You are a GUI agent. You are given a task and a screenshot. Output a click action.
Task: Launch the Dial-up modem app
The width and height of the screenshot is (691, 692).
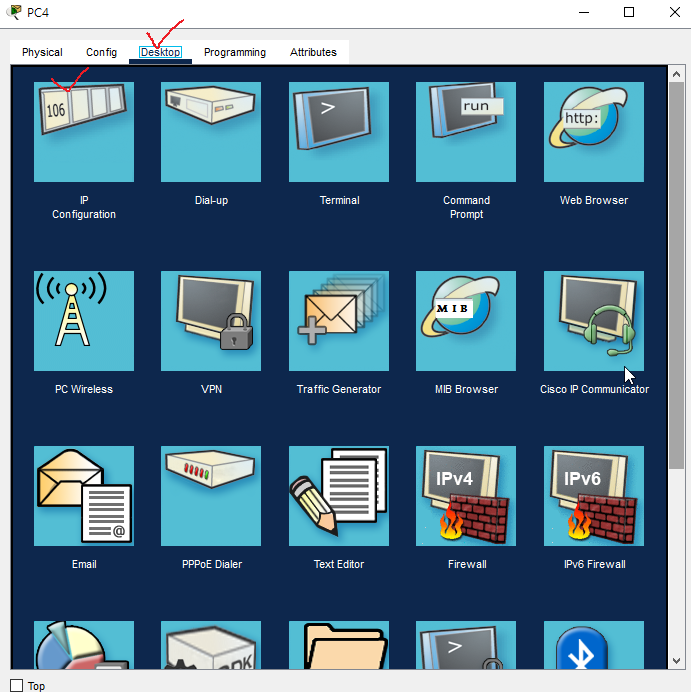[211, 132]
